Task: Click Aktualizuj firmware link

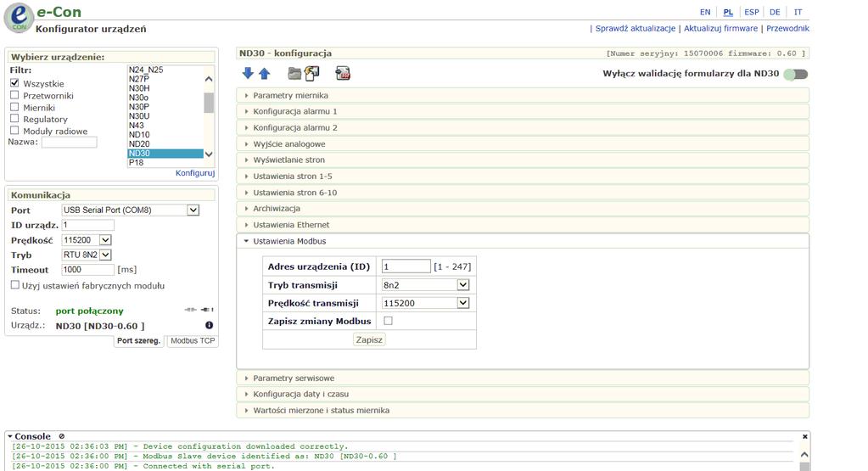Action: coord(720,28)
